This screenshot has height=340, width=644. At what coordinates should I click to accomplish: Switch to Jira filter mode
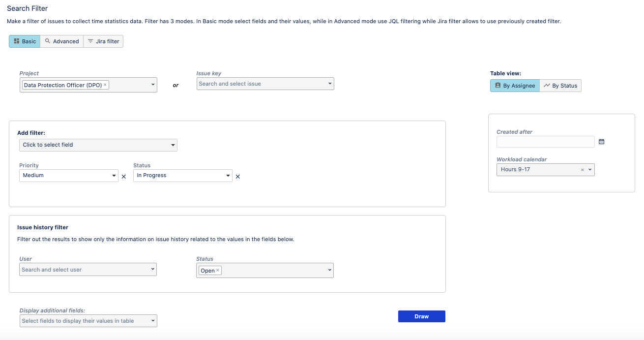103,41
